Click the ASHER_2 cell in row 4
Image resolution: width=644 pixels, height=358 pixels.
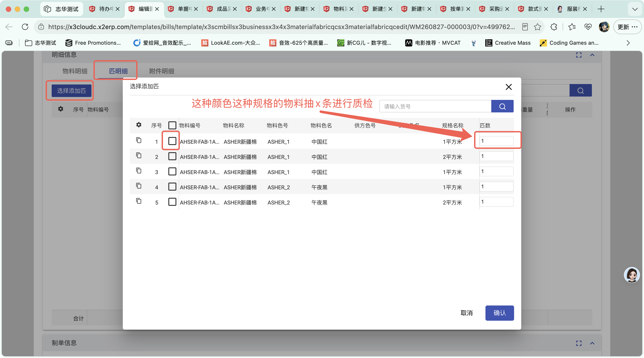tap(278, 187)
